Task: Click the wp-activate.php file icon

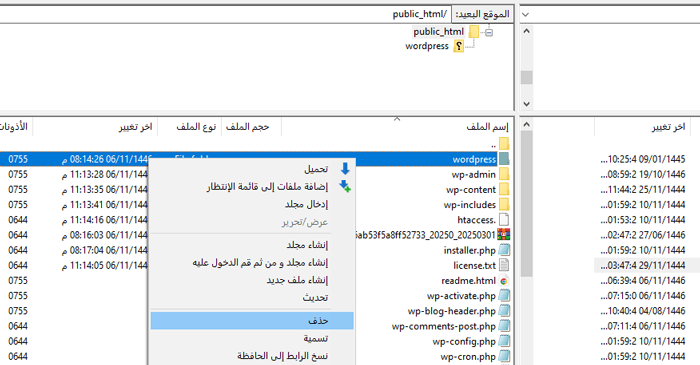Action: (x=504, y=295)
